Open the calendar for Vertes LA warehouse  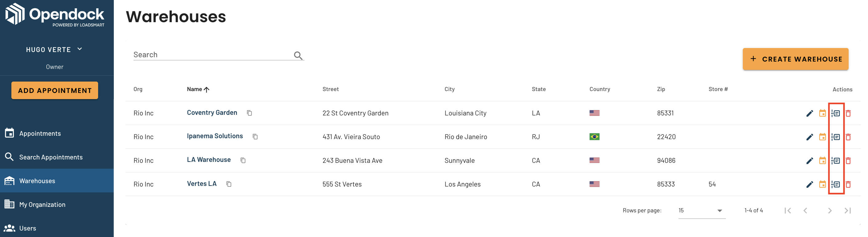[822, 184]
